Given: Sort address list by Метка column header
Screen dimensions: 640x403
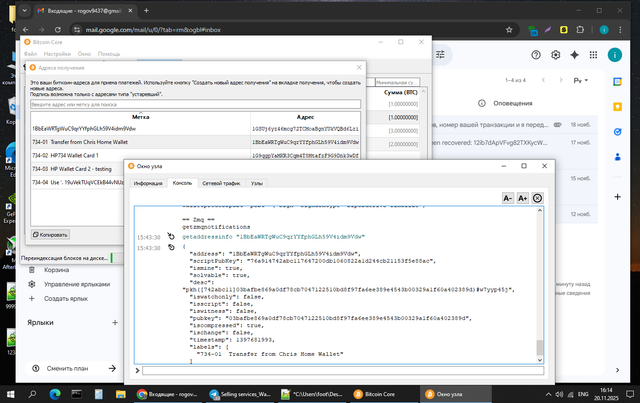Looking at the screenshot, I should click(140, 117).
